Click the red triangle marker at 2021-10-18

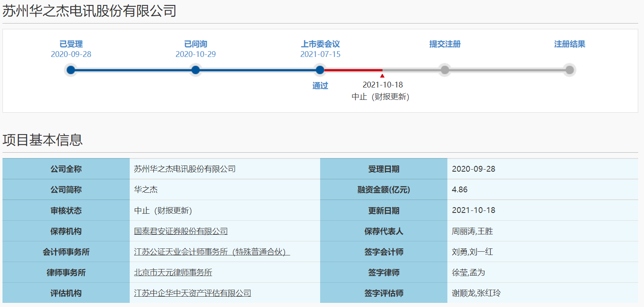(x=383, y=76)
